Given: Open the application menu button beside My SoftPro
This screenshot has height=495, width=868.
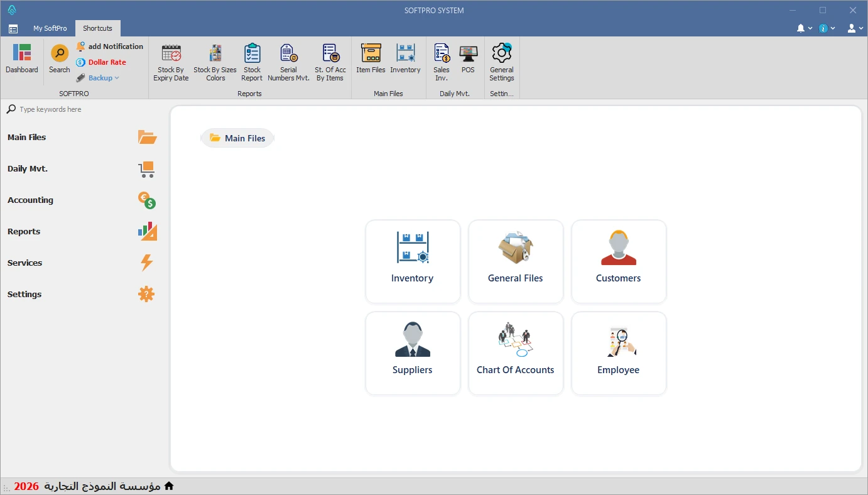Looking at the screenshot, I should pyautogui.click(x=13, y=28).
